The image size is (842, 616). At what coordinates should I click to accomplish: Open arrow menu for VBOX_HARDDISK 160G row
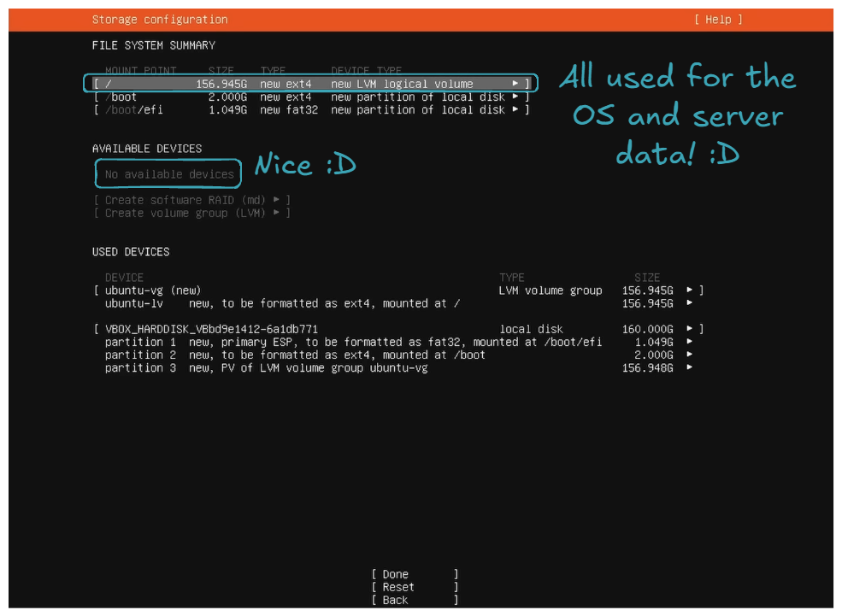click(x=690, y=329)
